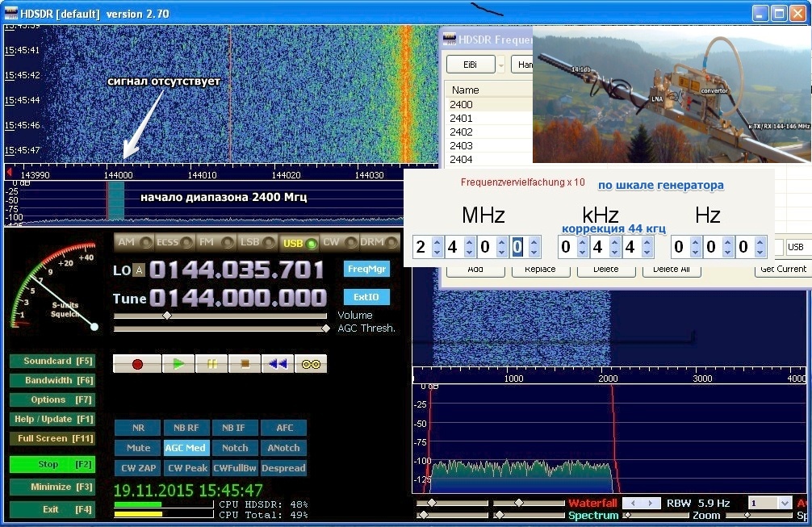Click the blue rewind button
The height and width of the screenshot is (527, 812).
(278, 364)
